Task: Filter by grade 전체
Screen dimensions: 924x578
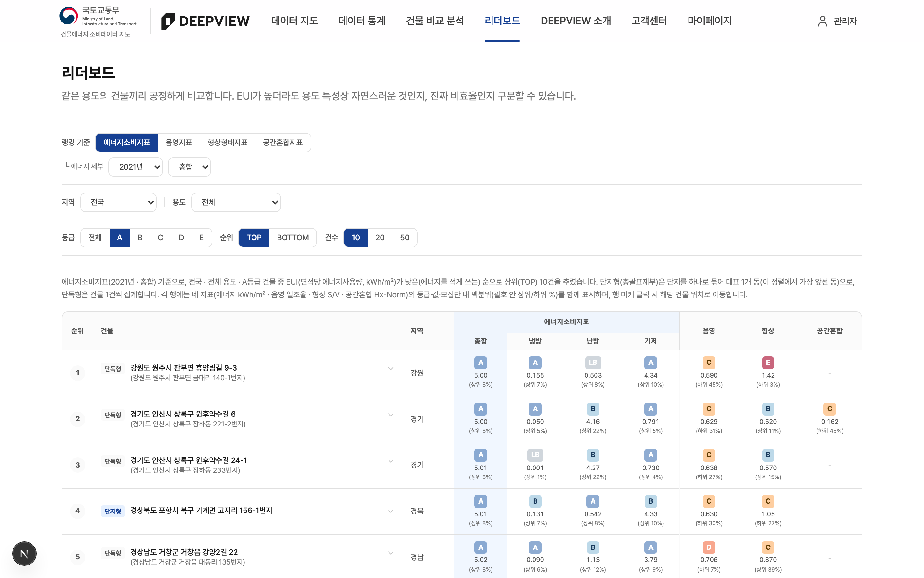Action: (x=95, y=238)
